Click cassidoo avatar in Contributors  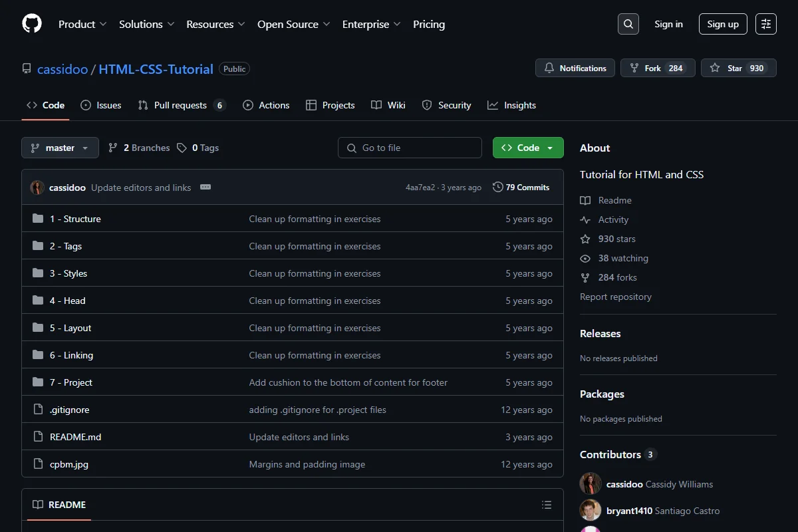[x=591, y=484]
